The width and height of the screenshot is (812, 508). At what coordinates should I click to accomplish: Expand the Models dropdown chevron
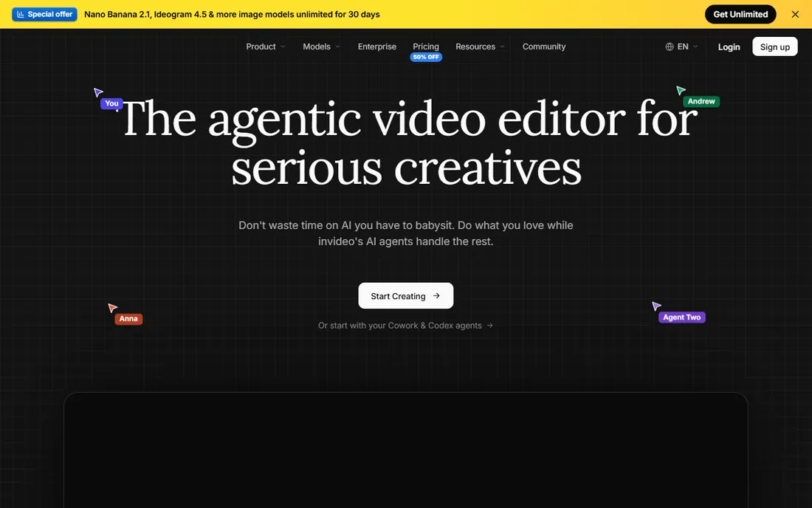(337, 47)
